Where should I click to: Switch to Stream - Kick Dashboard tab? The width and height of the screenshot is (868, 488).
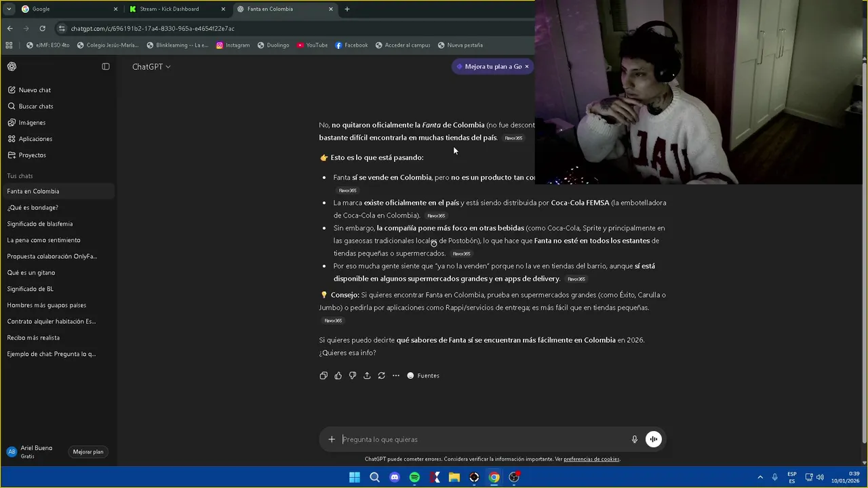click(x=178, y=9)
